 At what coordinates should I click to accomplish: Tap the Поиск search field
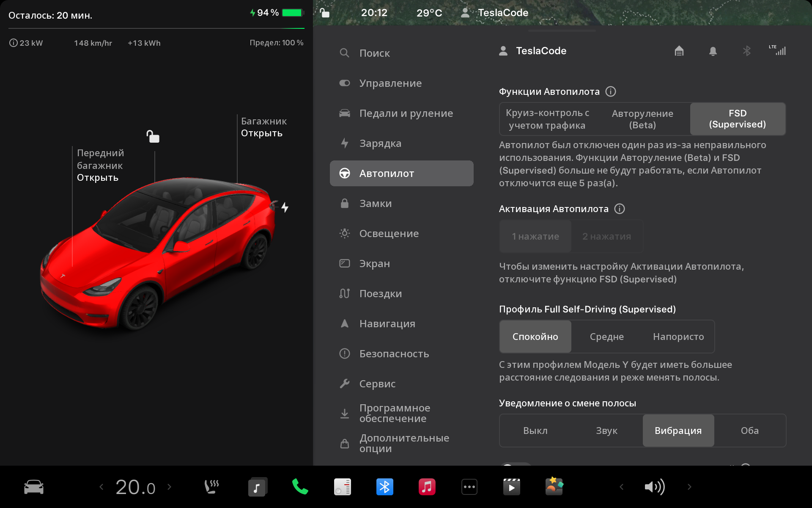click(402, 53)
